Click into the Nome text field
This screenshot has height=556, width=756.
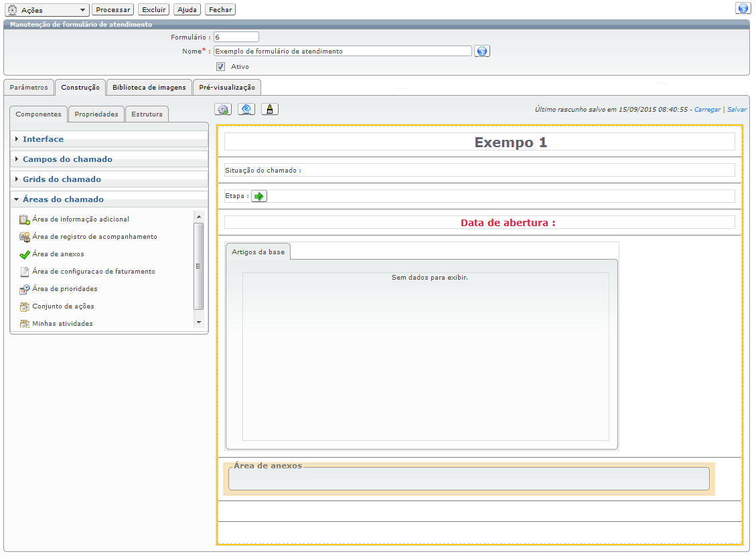click(342, 51)
